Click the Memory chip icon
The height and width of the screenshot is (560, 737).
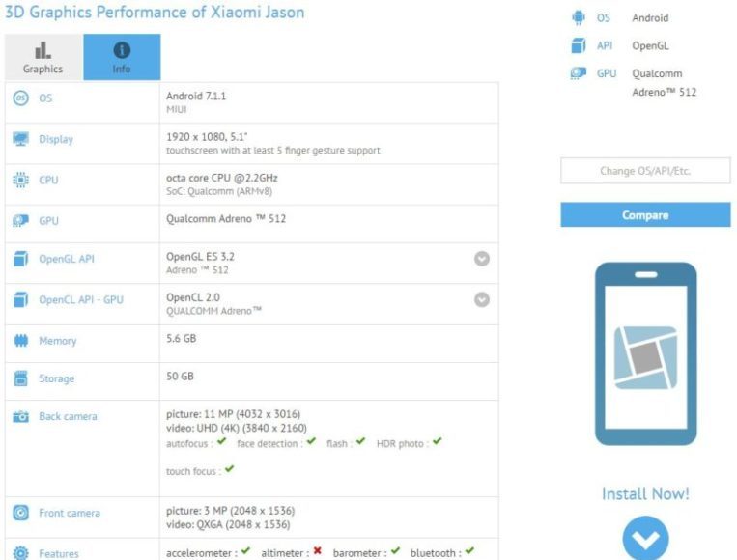pos(20,341)
